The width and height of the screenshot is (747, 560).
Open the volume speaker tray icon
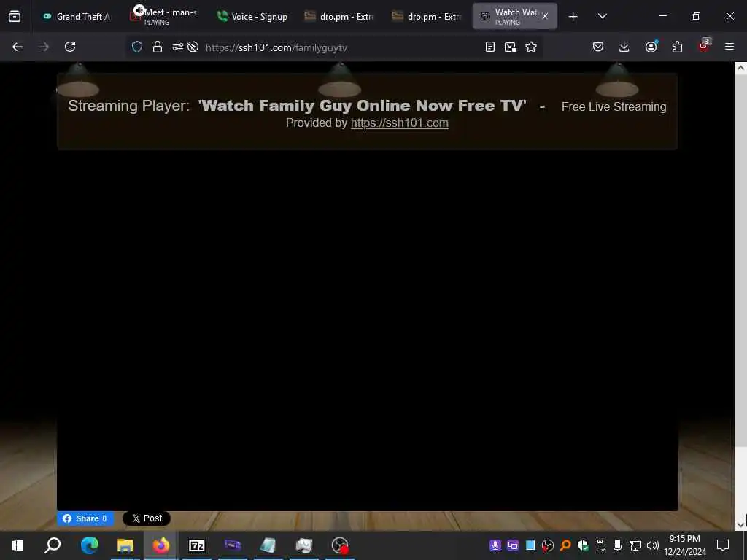653,545
